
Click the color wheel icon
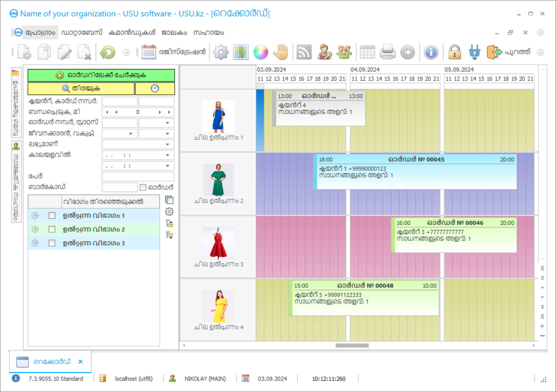[x=261, y=52]
